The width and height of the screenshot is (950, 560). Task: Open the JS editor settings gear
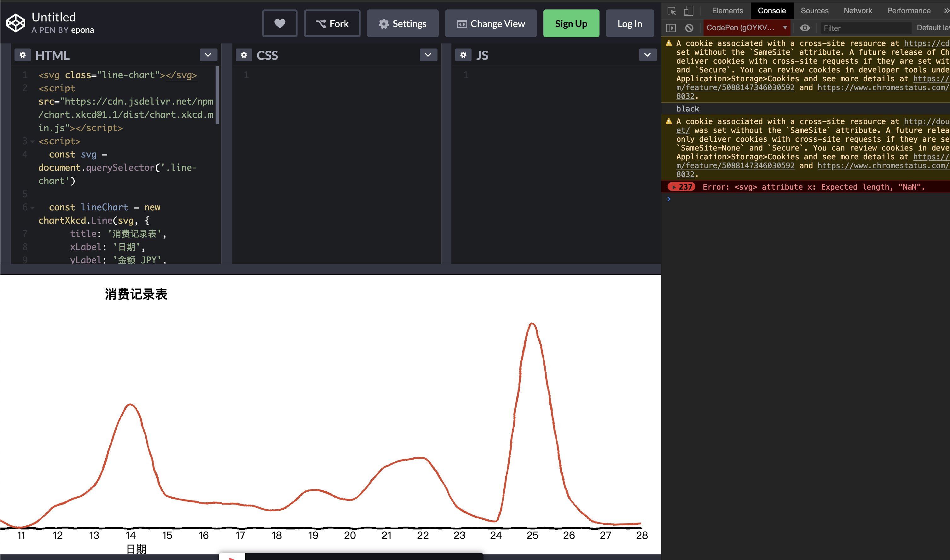click(463, 55)
